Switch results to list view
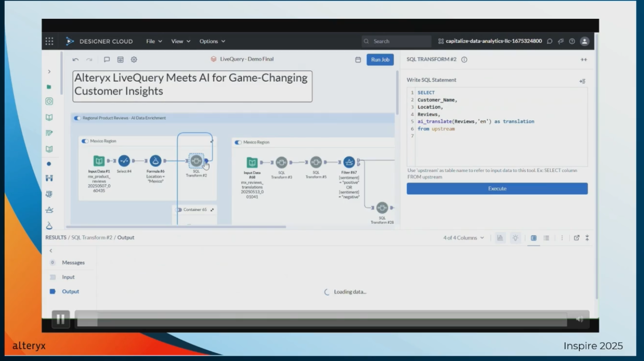This screenshot has width=644, height=361. (x=547, y=238)
